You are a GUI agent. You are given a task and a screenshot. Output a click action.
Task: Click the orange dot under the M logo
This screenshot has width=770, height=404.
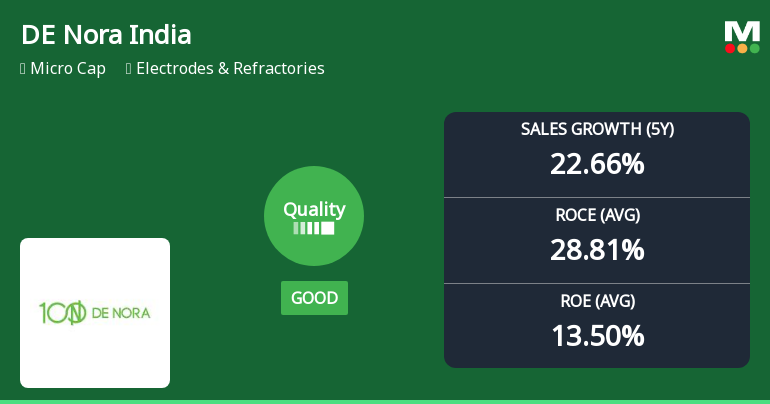[x=742, y=48]
